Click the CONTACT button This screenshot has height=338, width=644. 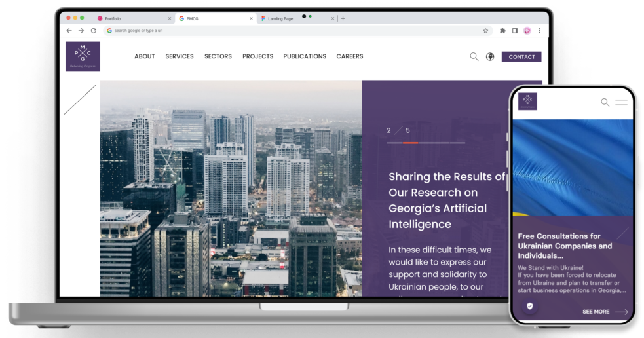click(521, 57)
